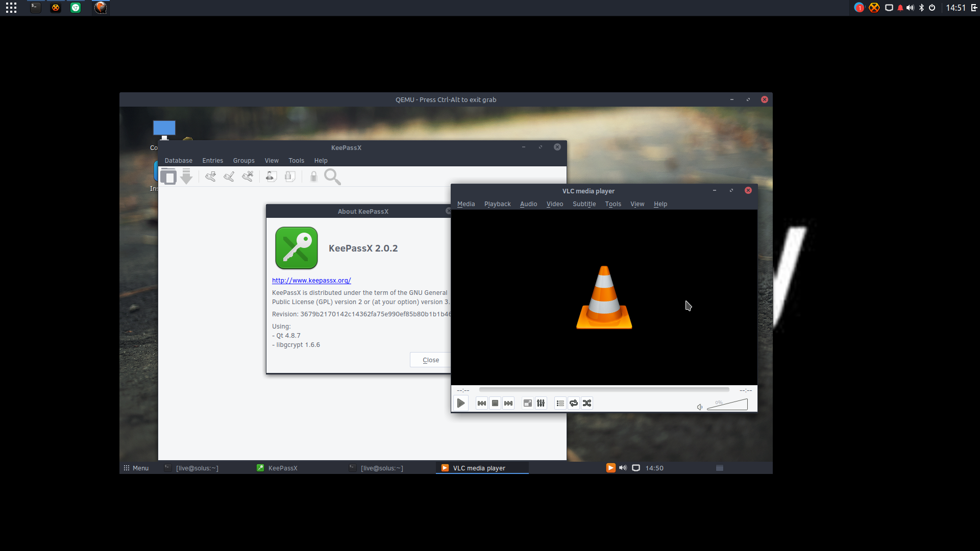This screenshot has width=980, height=551.
Task: Click the VLC cone logo
Action: [x=604, y=297]
